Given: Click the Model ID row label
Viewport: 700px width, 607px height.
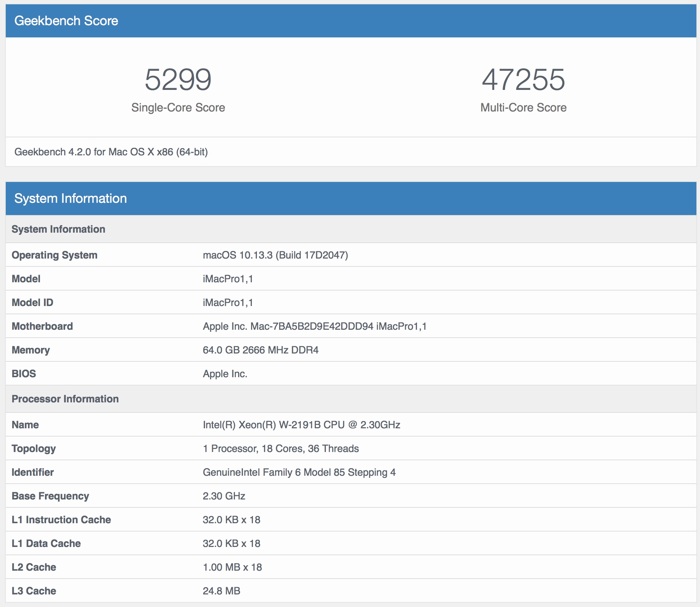Looking at the screenshot, I should coord(32,302).
